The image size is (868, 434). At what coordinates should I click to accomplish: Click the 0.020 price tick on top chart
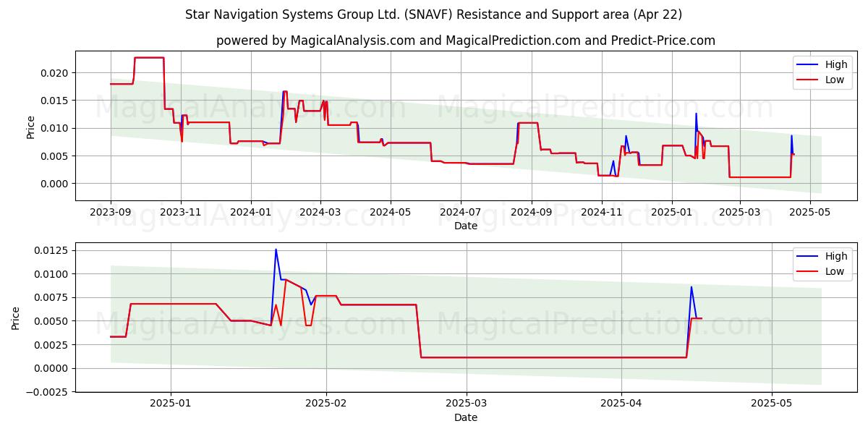pyautogui.click(x=56, y=73)
